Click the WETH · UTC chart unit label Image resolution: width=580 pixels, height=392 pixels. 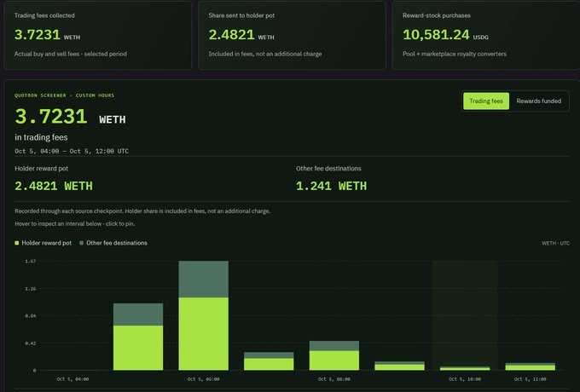pos(555,243)
